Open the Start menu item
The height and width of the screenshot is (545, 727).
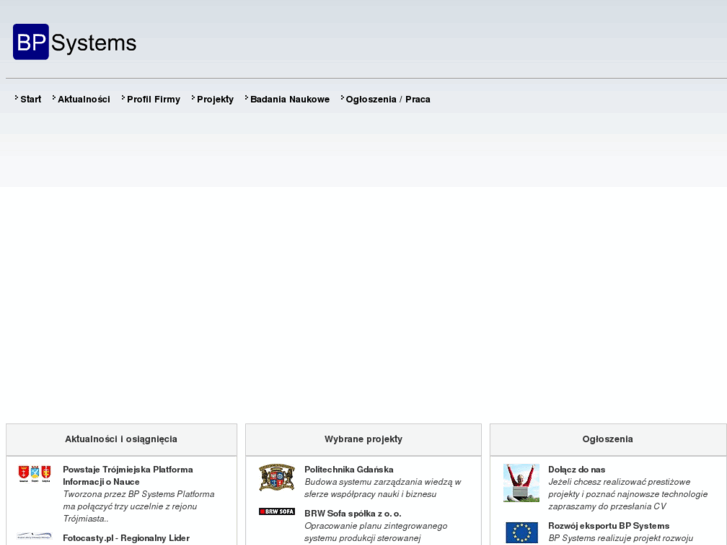pyautogui.click(x=31, y=99)
